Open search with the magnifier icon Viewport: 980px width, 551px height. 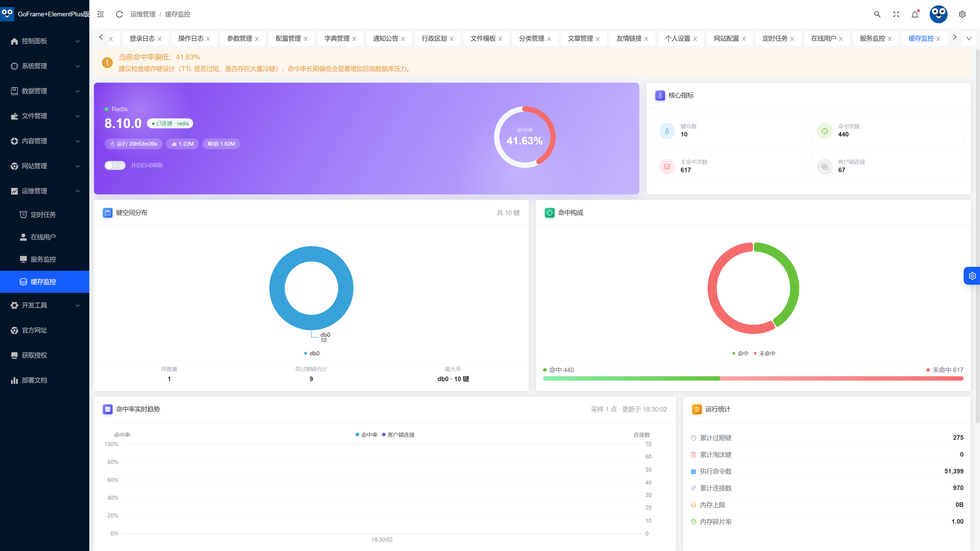(877, 14)
